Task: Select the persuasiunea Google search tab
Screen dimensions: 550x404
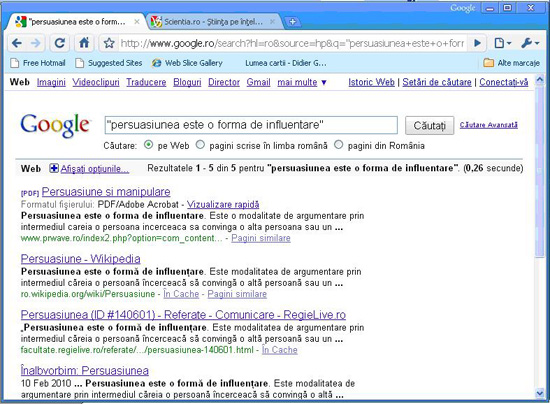Action: pyautogui.click(x=77, y=22)
